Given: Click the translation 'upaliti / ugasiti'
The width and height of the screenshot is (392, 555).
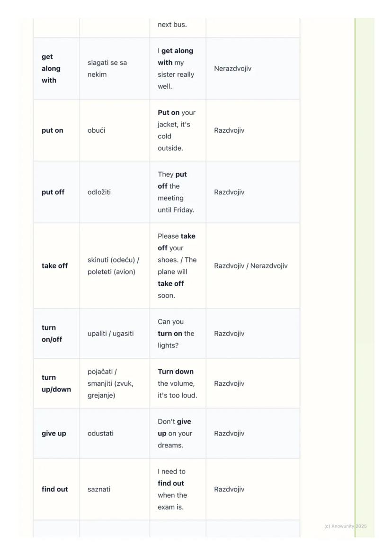Looking at the screenshot, I should click(110, 334).
